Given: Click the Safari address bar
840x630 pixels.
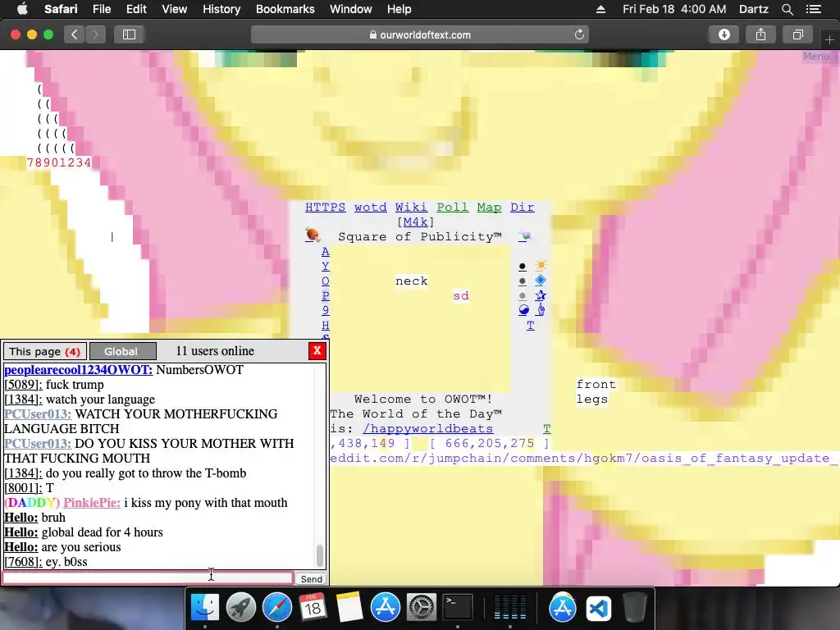Looking at the screenshot, I should [419, 34].
